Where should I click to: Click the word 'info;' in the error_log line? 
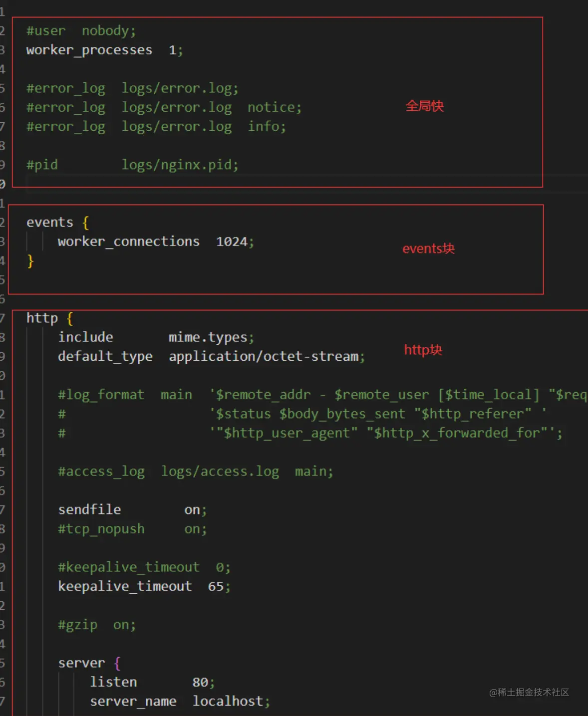click(267, 127)
